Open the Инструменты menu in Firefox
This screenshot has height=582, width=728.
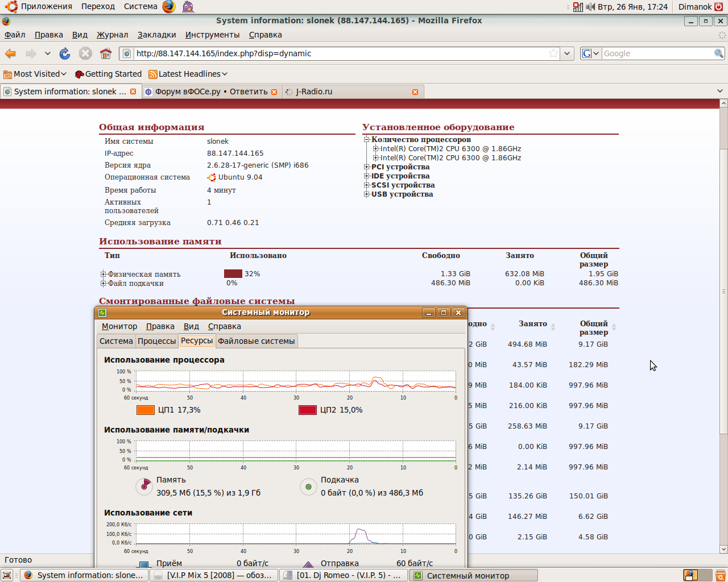click(212, 35)
